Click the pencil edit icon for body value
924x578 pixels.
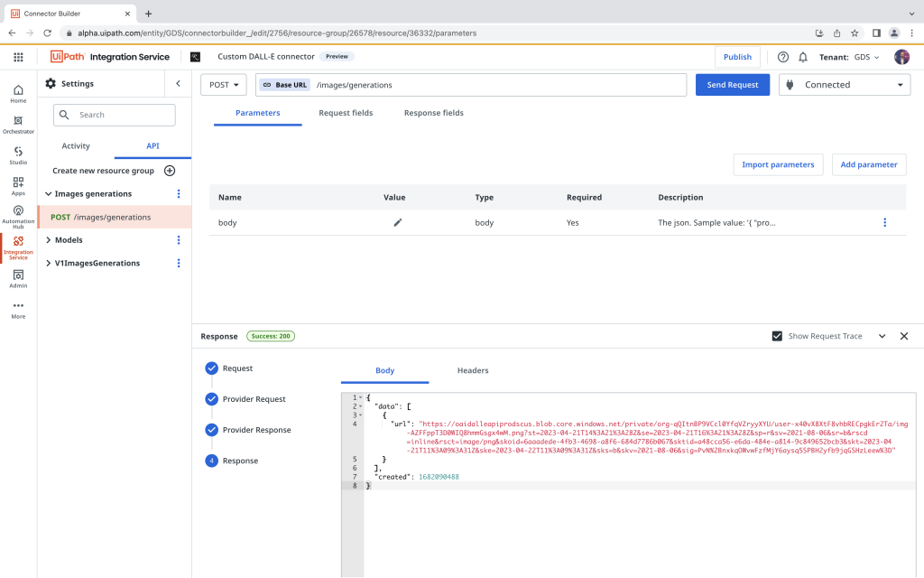[x=397, y=222]
